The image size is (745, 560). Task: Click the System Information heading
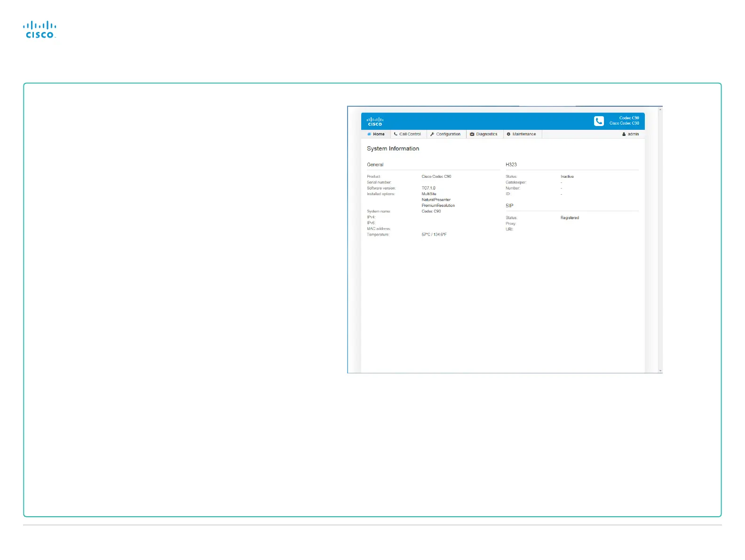click(x=393, y=149)
